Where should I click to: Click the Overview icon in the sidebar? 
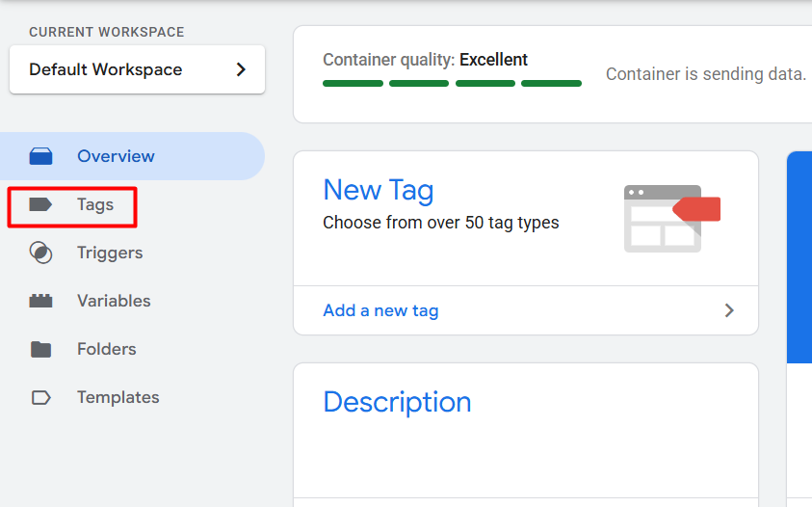click(40, 156)
